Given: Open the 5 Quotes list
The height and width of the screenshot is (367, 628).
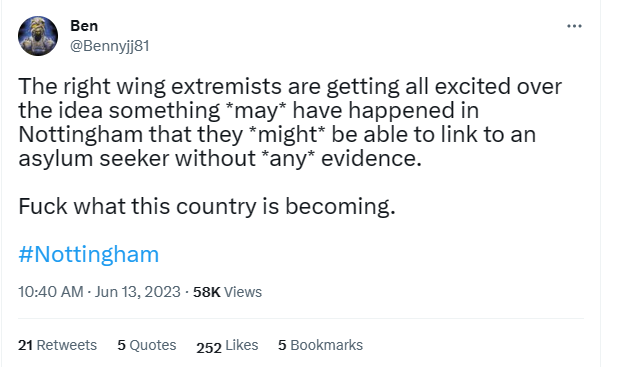Looking at the screenshot, I should [x=147, y=345].
